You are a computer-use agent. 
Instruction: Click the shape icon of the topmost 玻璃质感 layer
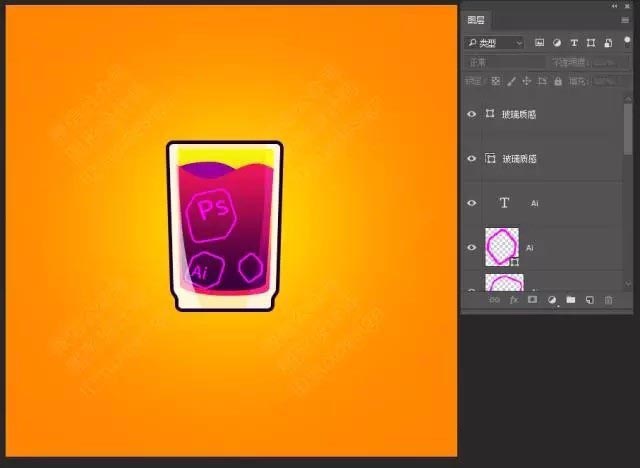pos(490,113)
